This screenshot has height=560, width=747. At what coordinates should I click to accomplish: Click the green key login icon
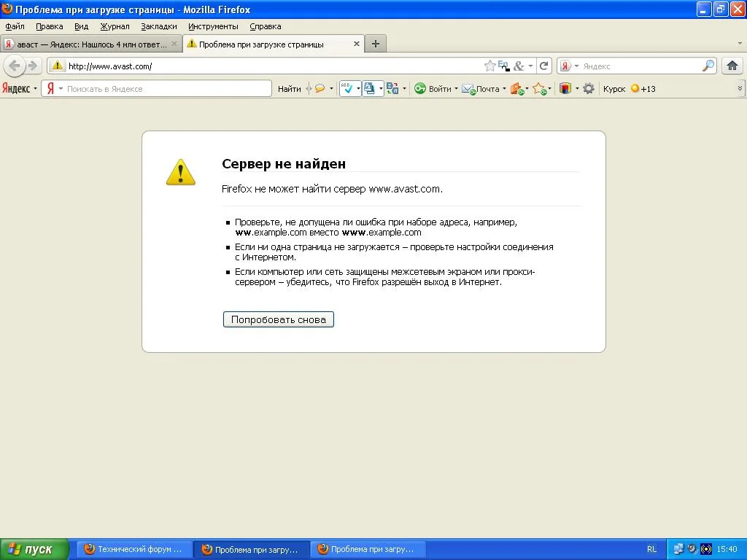click(x=419, y=88)
